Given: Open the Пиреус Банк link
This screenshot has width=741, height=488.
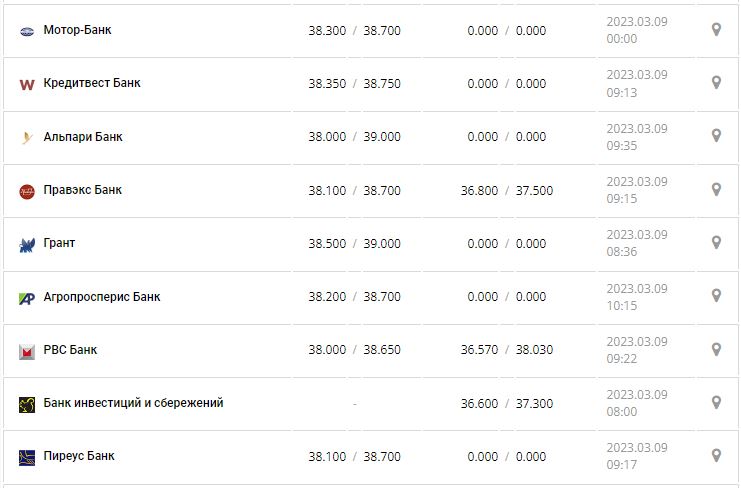Looking at the screenshot, I should (x=79, y=456).
